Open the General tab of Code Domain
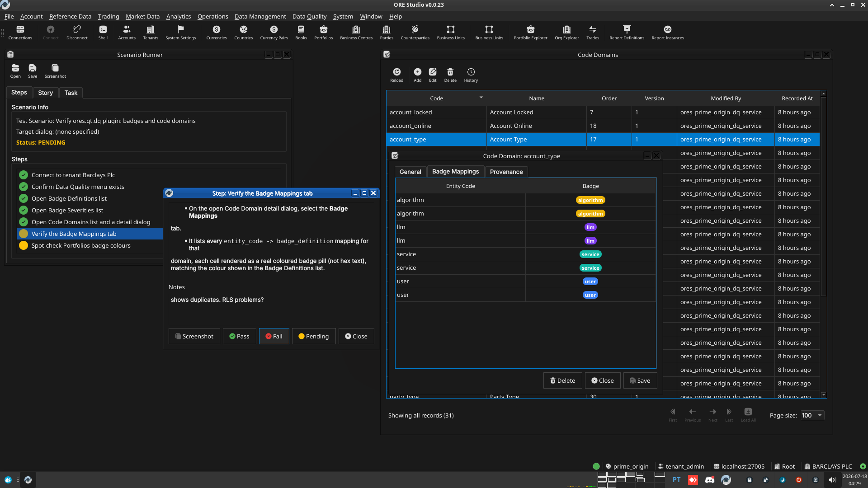This screenshot has height=488, width=868. tap(410, 172)
